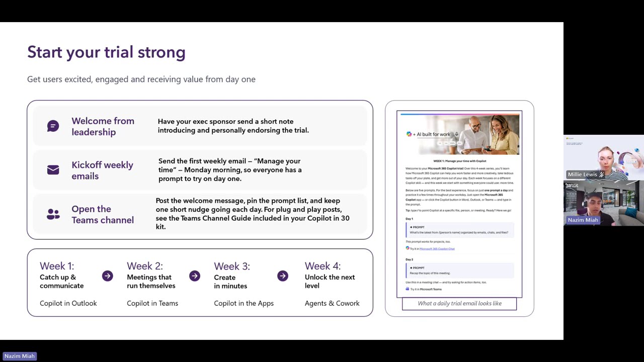Click the 'Week 1:' heading
The width and height of the screenshot is (644, 362).
coord(57,266)
